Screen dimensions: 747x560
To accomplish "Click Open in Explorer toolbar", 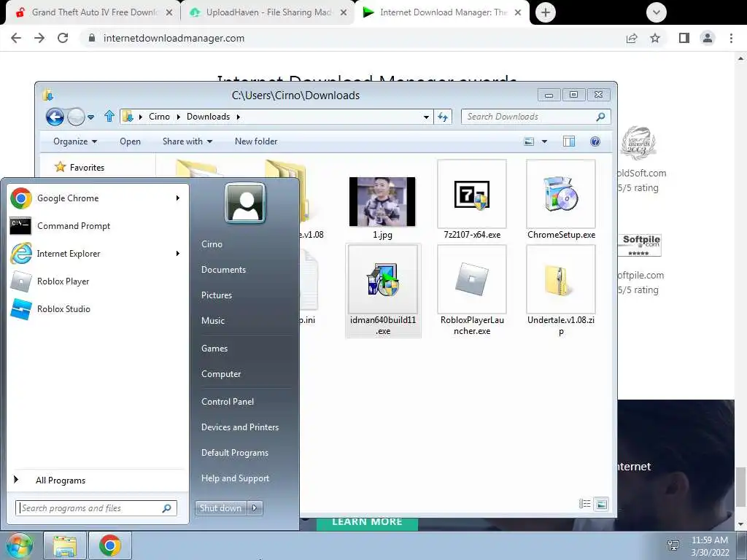I will pos(130,141).
